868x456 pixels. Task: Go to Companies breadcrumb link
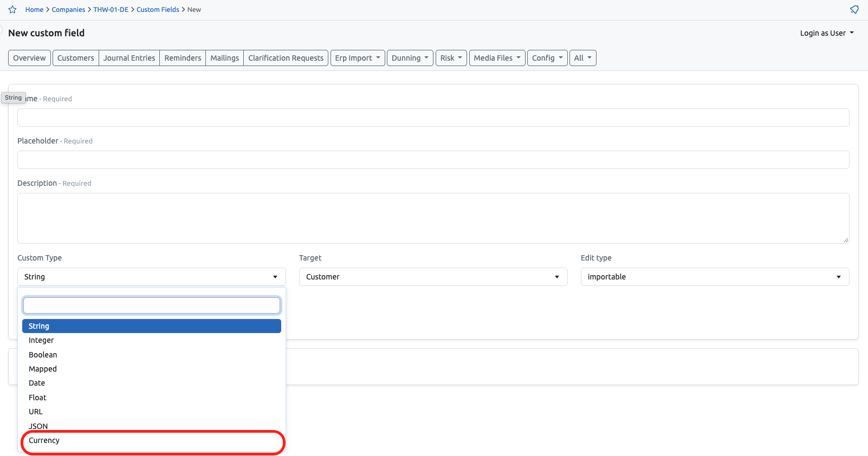(x=68, y=10)
